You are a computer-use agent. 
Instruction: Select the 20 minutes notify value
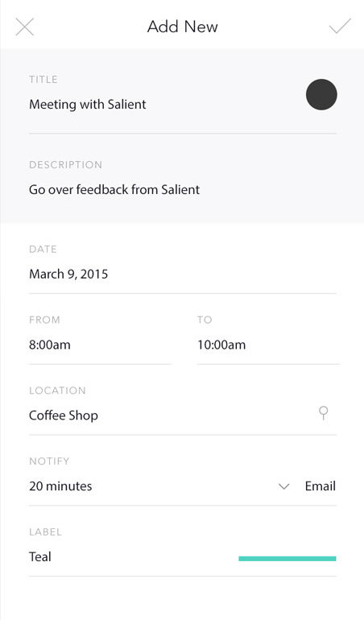(60, 486)
